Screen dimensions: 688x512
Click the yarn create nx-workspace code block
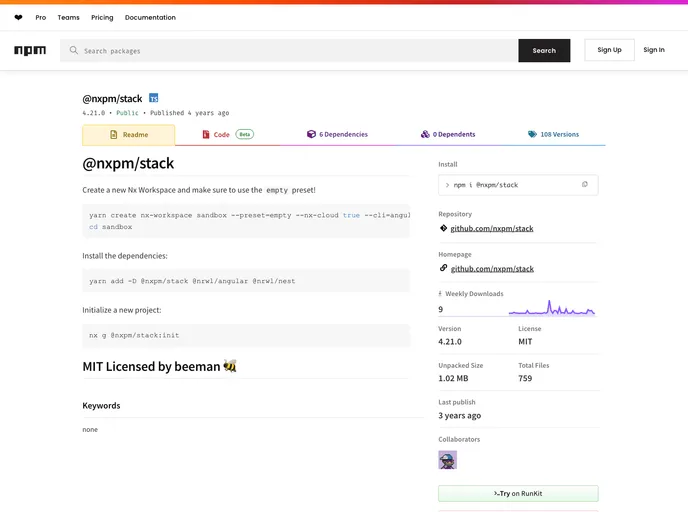pos(246,221)
